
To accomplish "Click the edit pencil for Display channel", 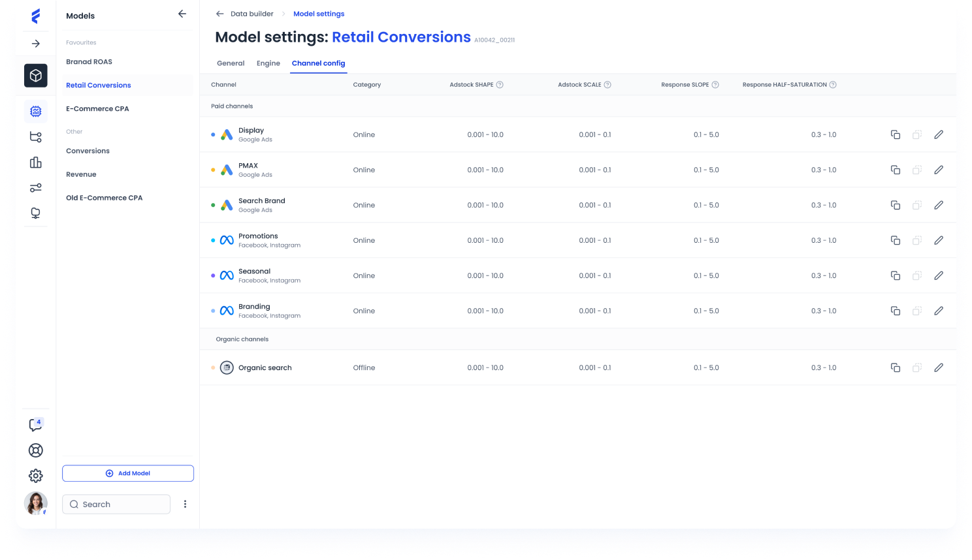I will tap(938, 134).
